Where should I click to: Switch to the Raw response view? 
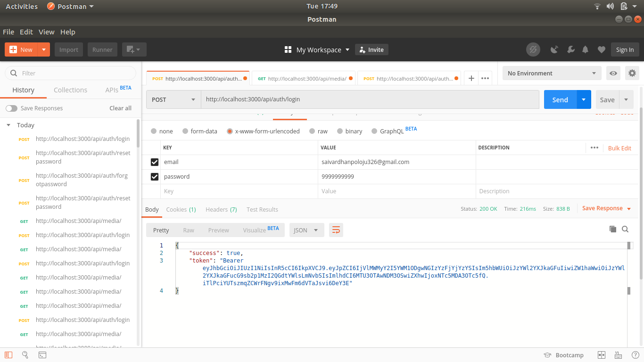click(x=189, y=230)
